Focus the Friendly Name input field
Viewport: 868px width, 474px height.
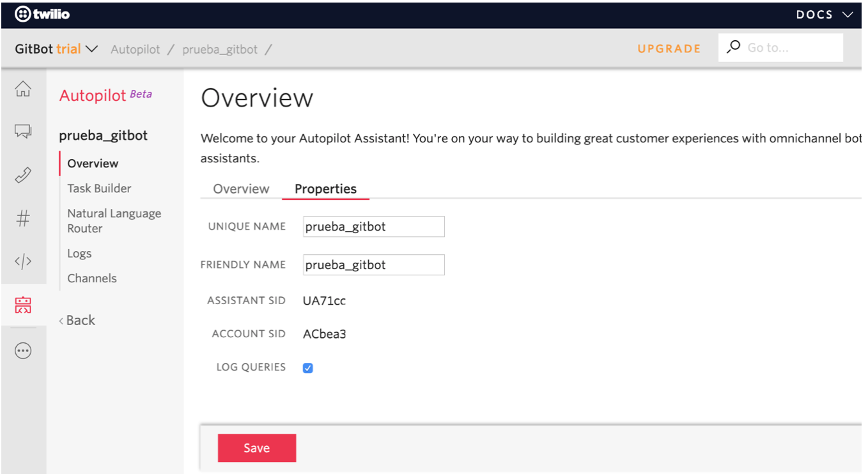tap(373, 265)
